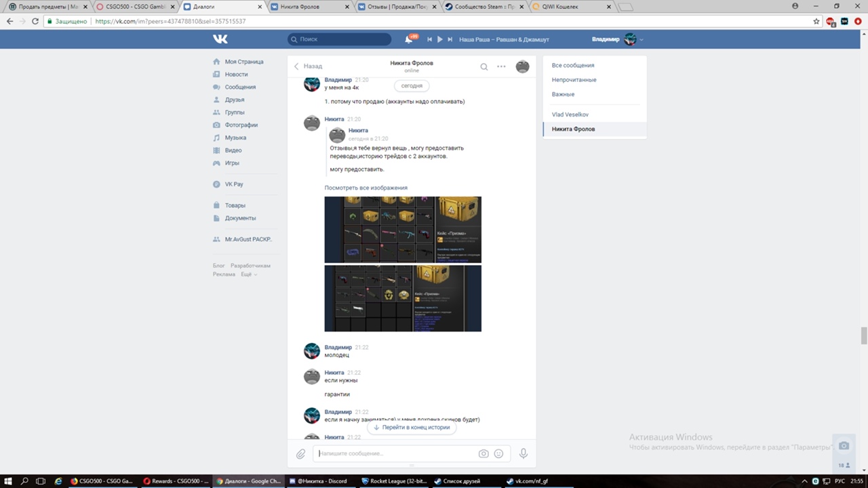Skip to next track in header player
Screen dimensions: 868x488
(450, 39)
